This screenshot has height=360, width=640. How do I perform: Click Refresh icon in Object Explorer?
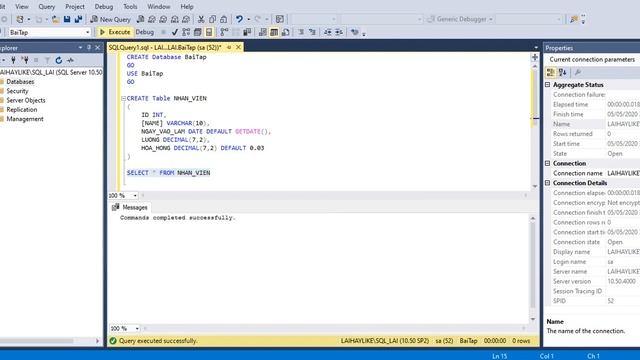59,60
